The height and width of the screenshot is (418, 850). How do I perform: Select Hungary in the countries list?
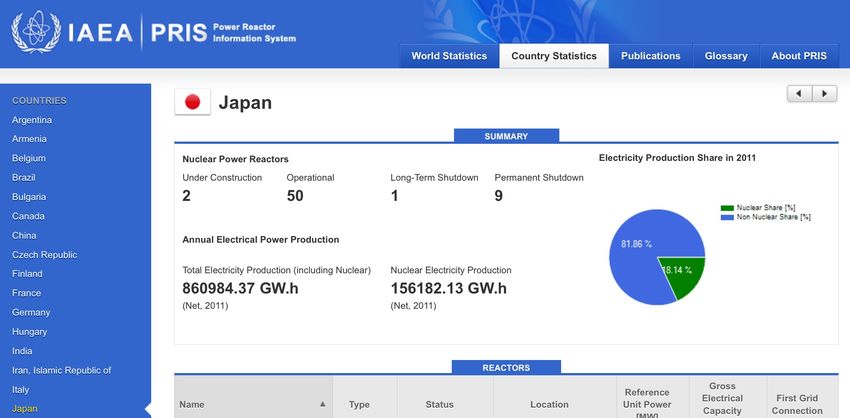tap(29, 332)
